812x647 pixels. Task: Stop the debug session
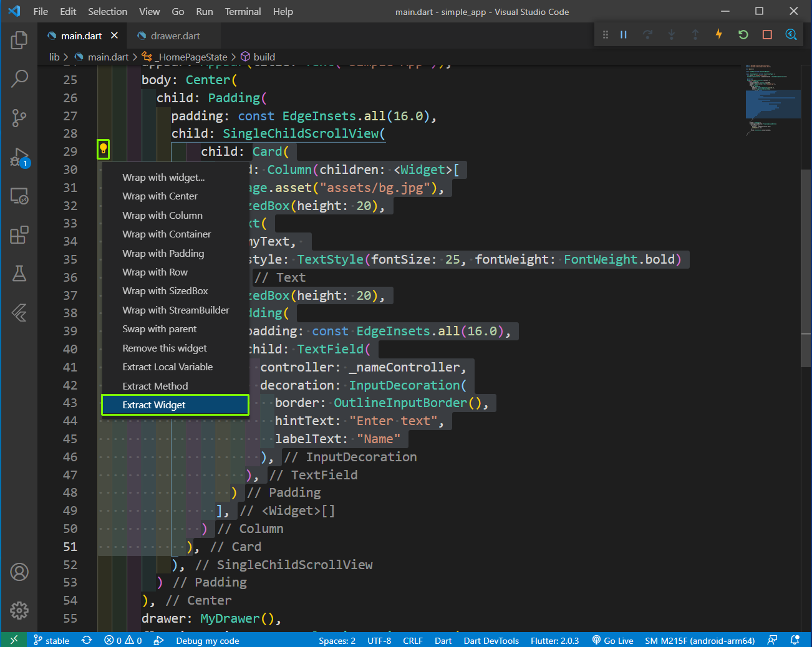pos(767,35)
